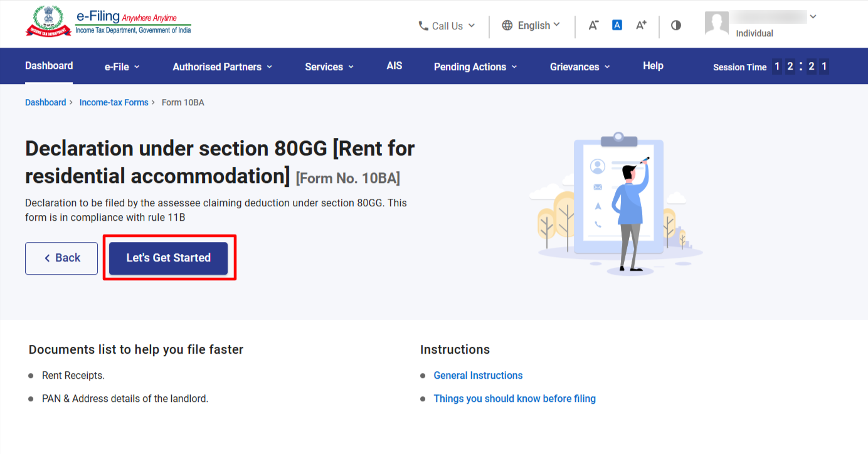
Task: Open Things you should know before filing
Action: coord(514,399)
